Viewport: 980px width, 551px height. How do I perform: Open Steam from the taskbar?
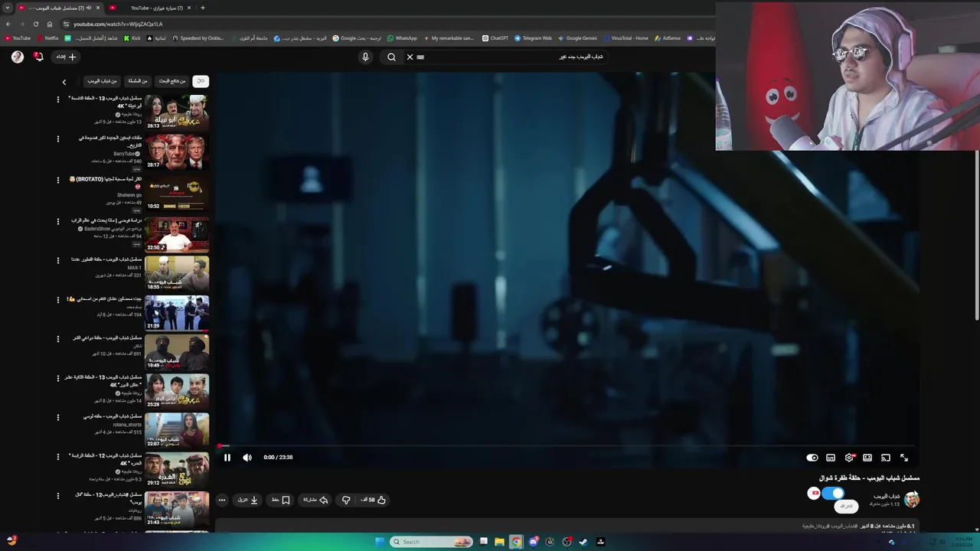(x=583, y=542)
